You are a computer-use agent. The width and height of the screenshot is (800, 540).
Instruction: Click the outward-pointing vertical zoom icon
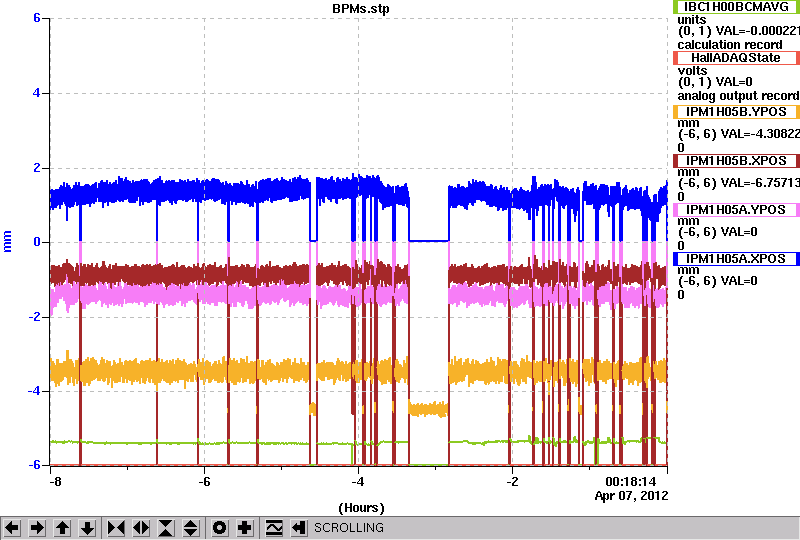pos(191,528)
